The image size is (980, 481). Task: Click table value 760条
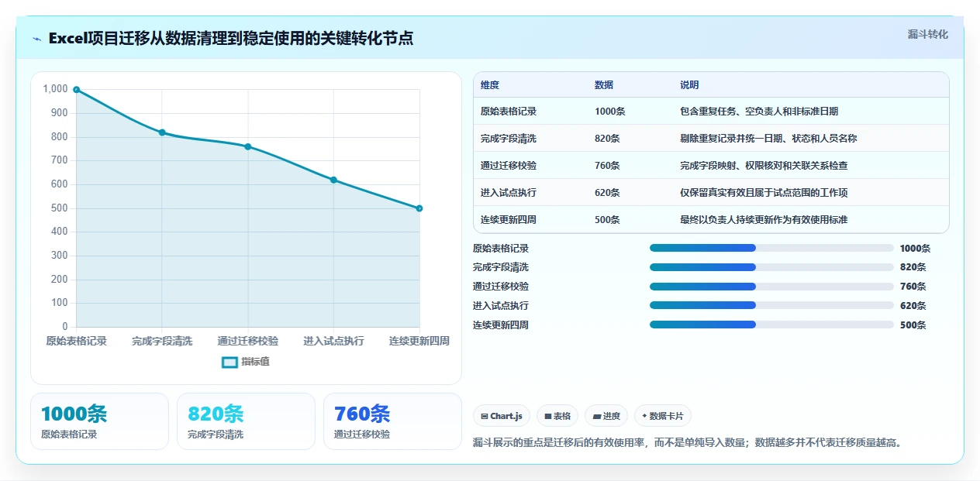(607, 166)
